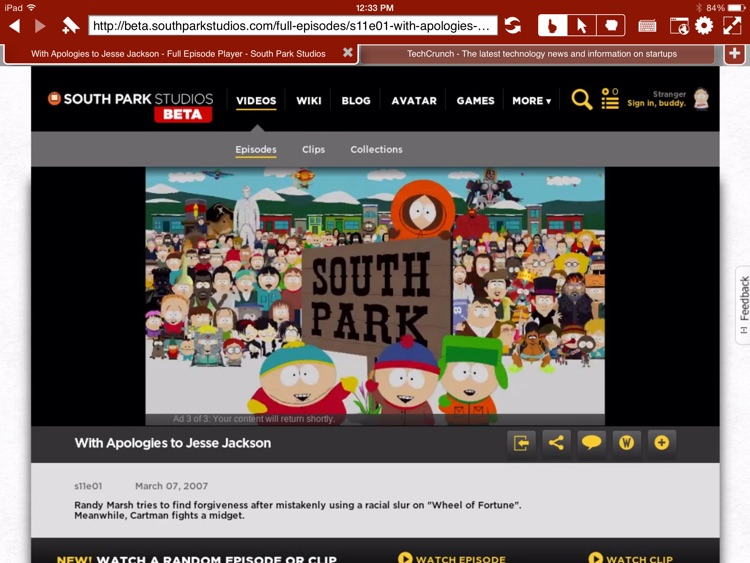The image size is (750, 563).
Task: Click the South Park Studios Beta logo
Action: pyautogui.click(x=131, y=106)
